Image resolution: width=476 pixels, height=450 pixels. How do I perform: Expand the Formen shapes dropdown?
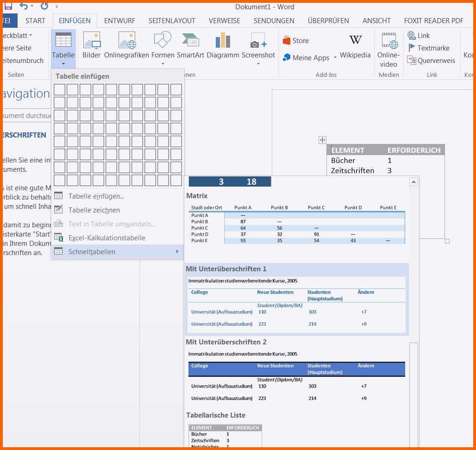coord(163,63)
